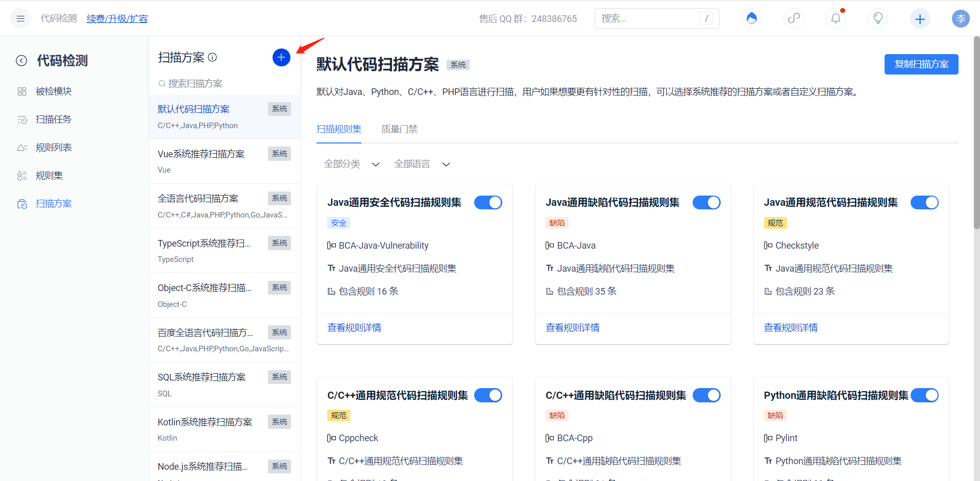980x481 pixels.
Task: Click tool icon beside Checkstyle
Action: click(x=768, y=246)
